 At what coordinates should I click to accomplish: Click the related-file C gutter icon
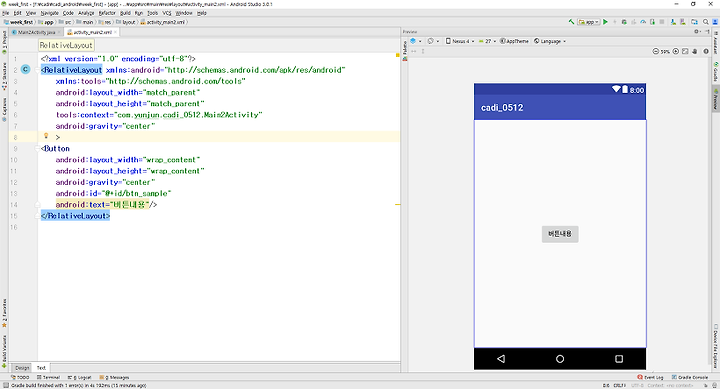tap(25, 70)
